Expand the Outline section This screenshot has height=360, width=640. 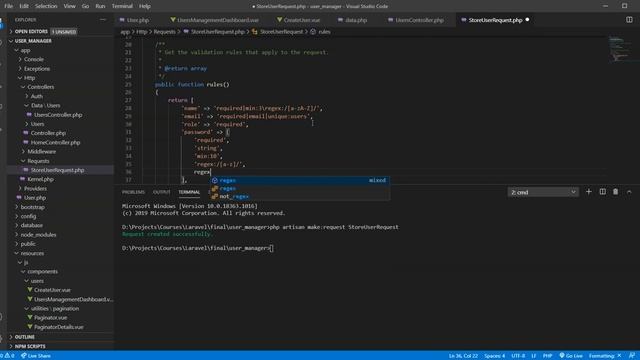[60, 337]
